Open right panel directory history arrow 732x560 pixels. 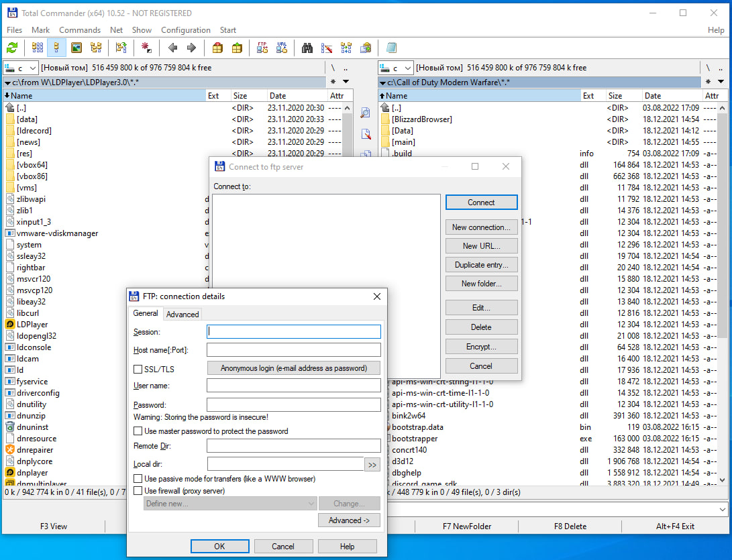pos(721,82)
